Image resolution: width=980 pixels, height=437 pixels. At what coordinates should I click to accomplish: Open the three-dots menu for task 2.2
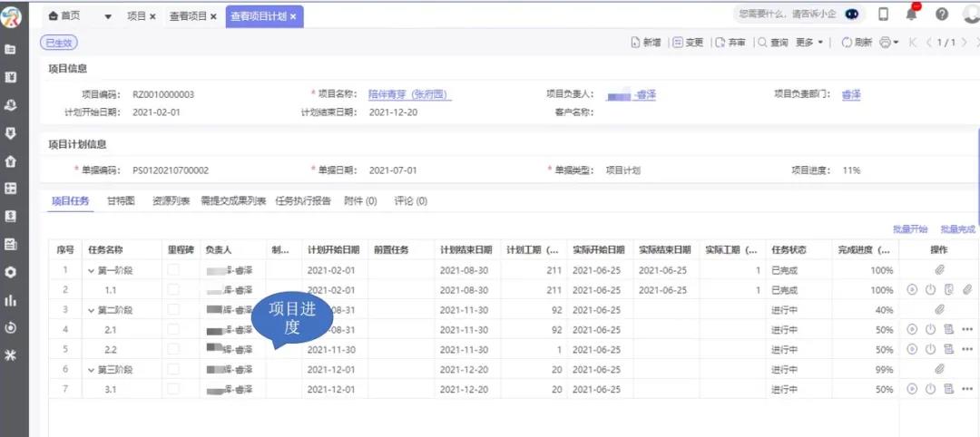967,349
